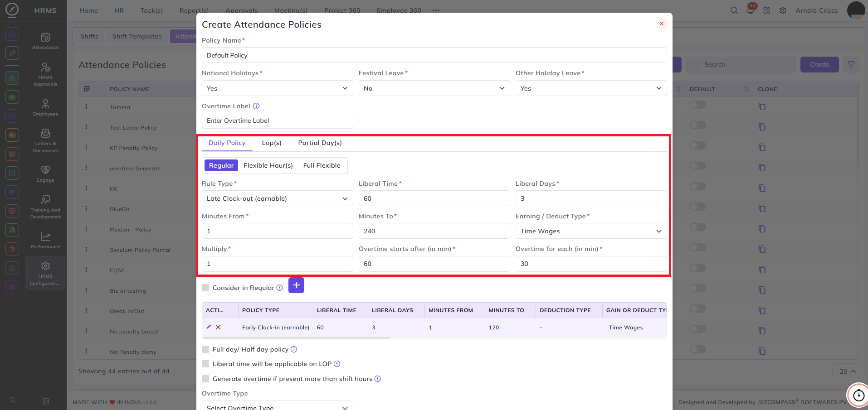Open the Performance sidebar section

(x=45, y=240)
